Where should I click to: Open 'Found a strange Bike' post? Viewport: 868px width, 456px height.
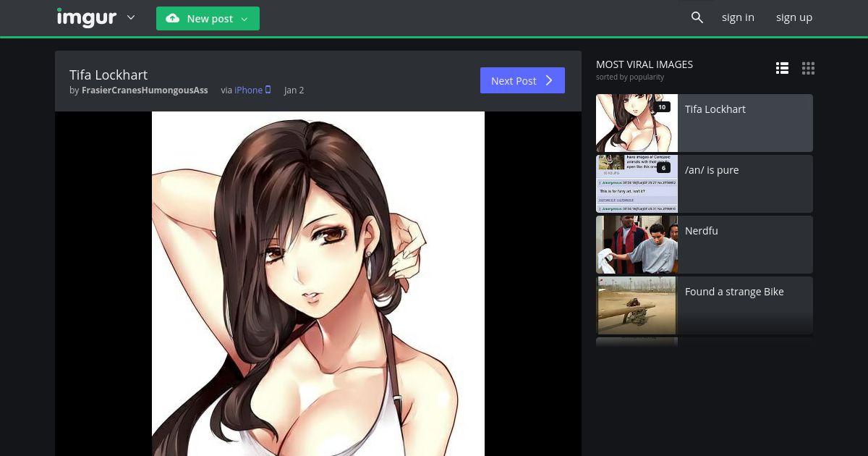tap(705, 305)
